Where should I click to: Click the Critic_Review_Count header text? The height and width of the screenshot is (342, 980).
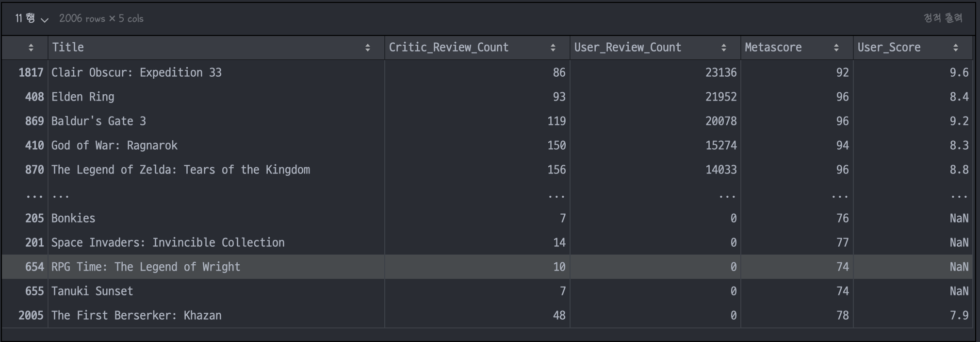pyautogui.click(x=449, y=47)
